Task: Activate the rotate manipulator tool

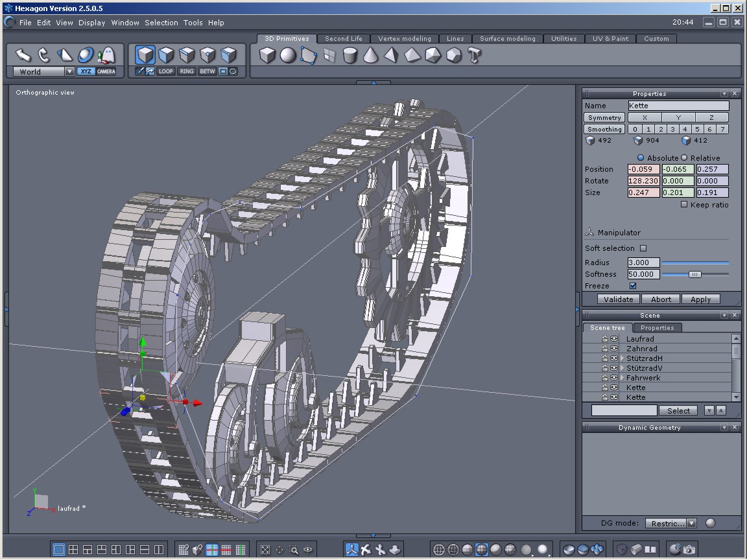Action: coord(43,54)
